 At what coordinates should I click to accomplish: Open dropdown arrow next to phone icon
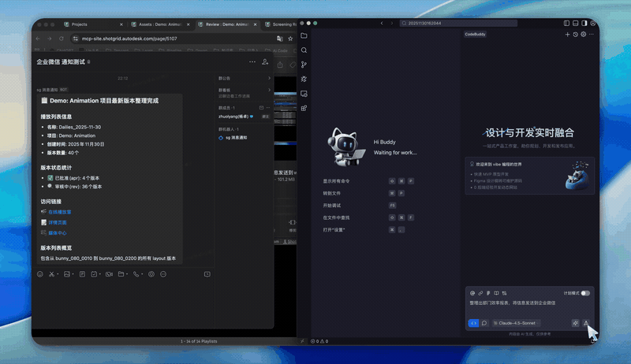[x=142, y=274]
